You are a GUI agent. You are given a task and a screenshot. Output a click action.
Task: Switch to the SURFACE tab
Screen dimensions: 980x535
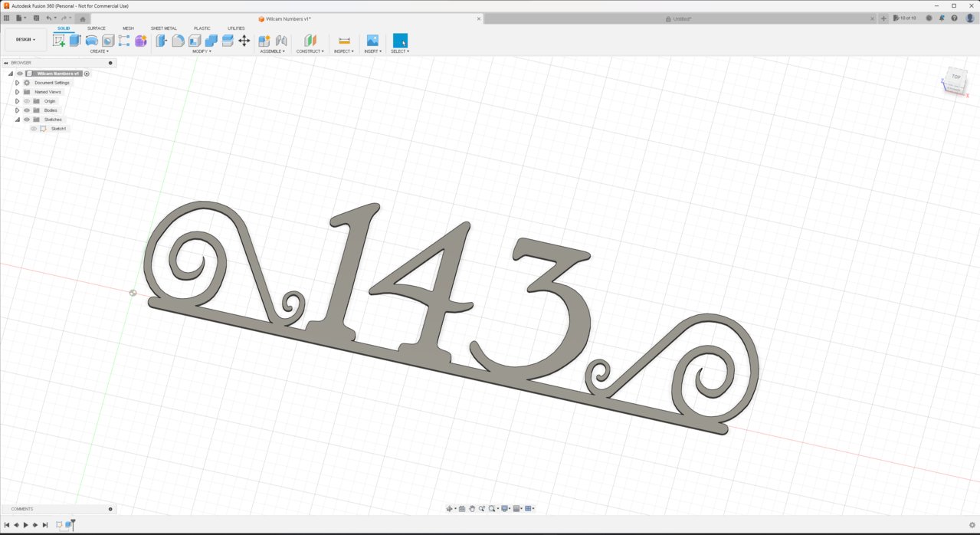pos(97,28)
